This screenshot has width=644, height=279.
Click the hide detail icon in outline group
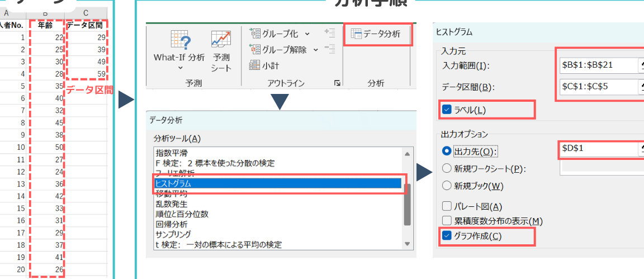(329, 49)
